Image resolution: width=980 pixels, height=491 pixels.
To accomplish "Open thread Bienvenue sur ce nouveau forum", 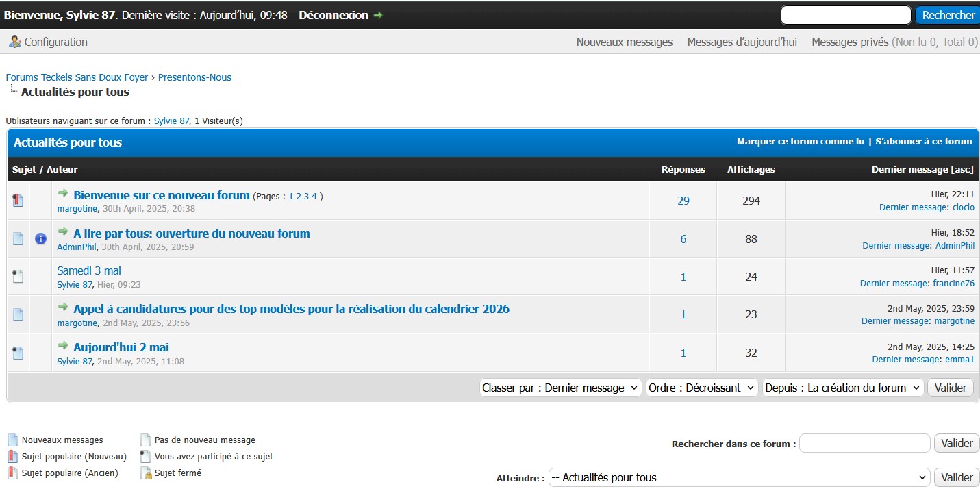I will click(162, 195).
